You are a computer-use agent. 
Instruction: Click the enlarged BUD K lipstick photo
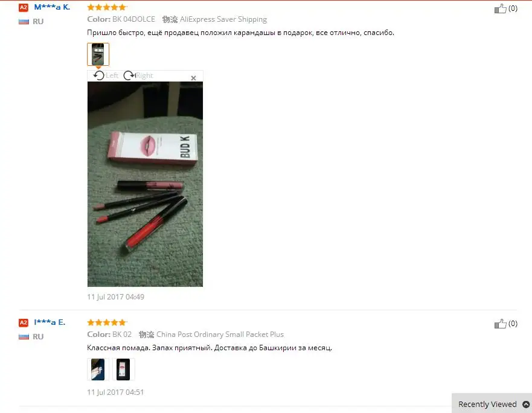[145, 184]
